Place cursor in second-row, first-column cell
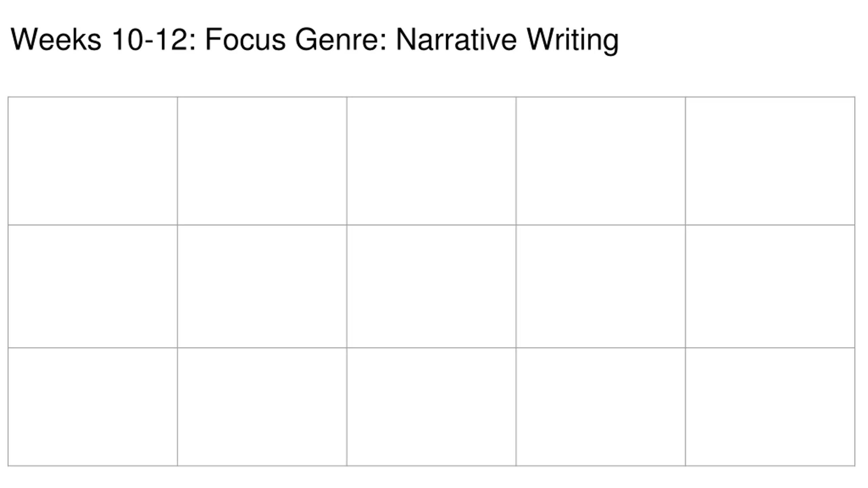 [x=93, y=286]
